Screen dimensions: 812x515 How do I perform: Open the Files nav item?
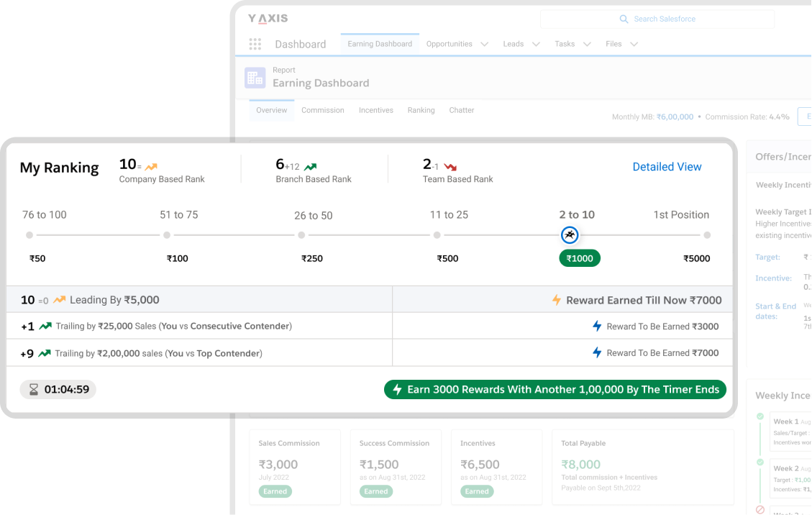[x=613, y=44]
